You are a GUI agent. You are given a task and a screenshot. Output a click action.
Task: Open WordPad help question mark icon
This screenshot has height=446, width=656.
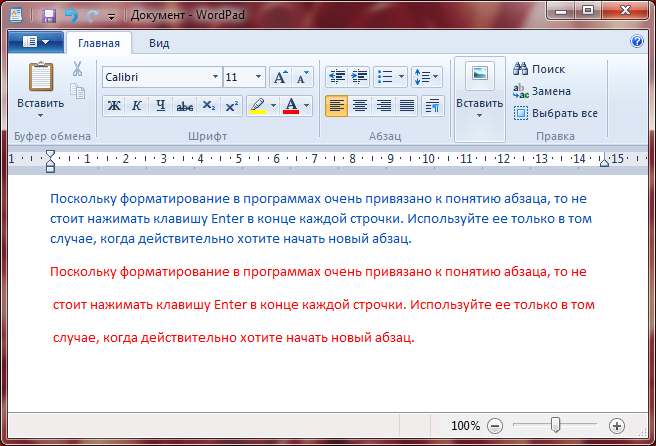pos(636,41)
